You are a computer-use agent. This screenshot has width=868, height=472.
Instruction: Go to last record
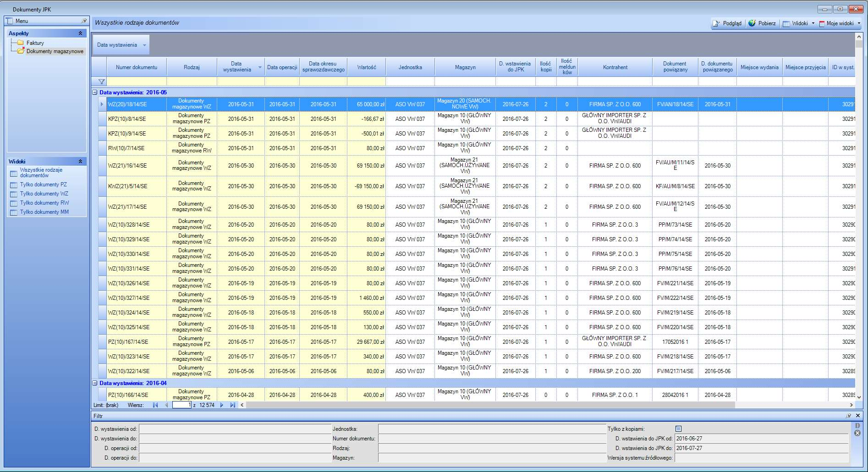coord(233,405)
